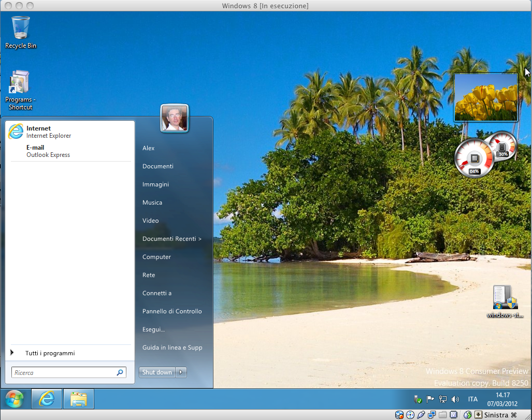Open File Explorer from the taskbar

tap(78, 399)
